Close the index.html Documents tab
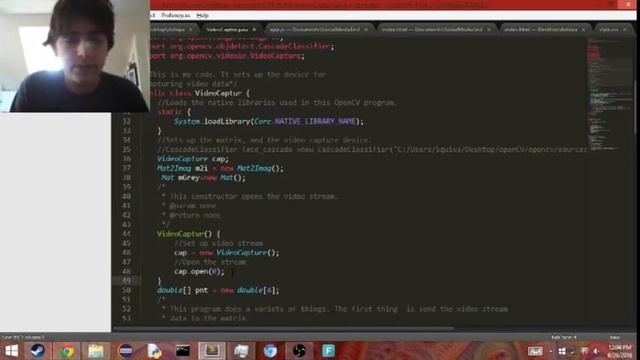 tap(489, 29)
